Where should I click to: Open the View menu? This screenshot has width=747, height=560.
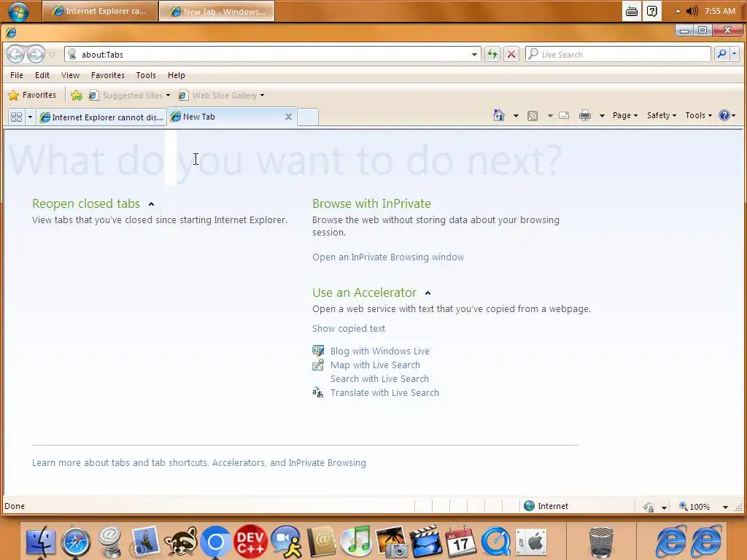point(70,75)
